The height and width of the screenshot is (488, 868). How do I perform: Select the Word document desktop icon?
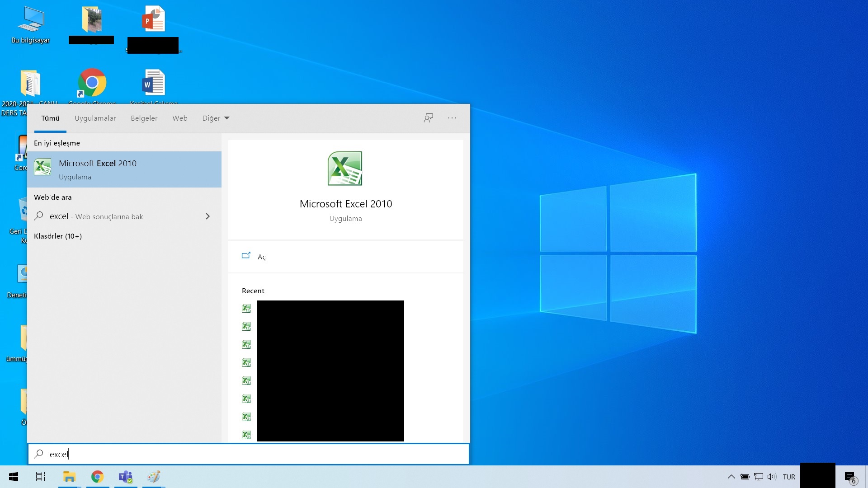click(x=154, y=86)
